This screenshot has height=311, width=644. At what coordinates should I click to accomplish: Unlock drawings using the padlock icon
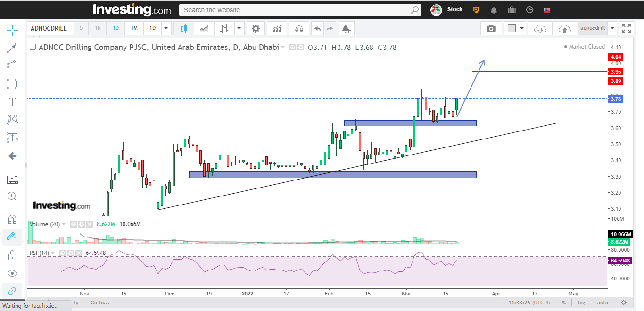click(12, 255)
